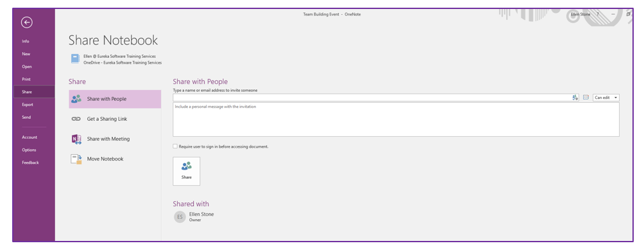Click the Move Notebook folder icon
Screen dimensions: 644x248
click(76, 159)
